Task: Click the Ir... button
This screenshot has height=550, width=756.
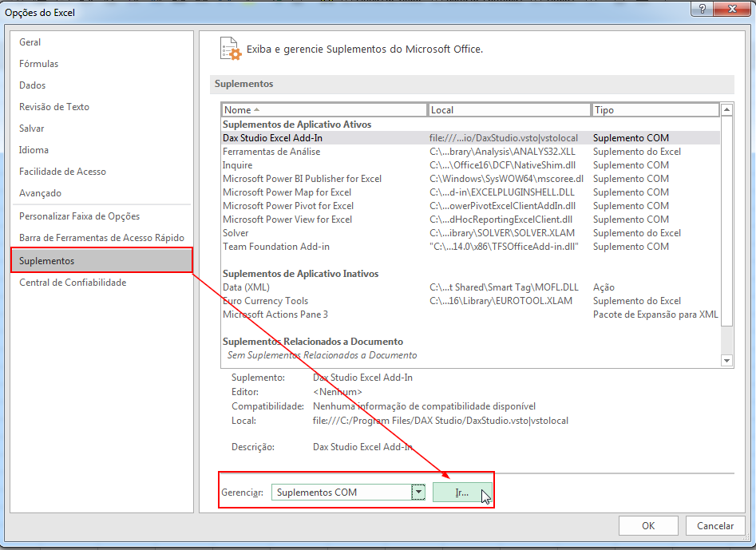Action: [x=461, y=492]
